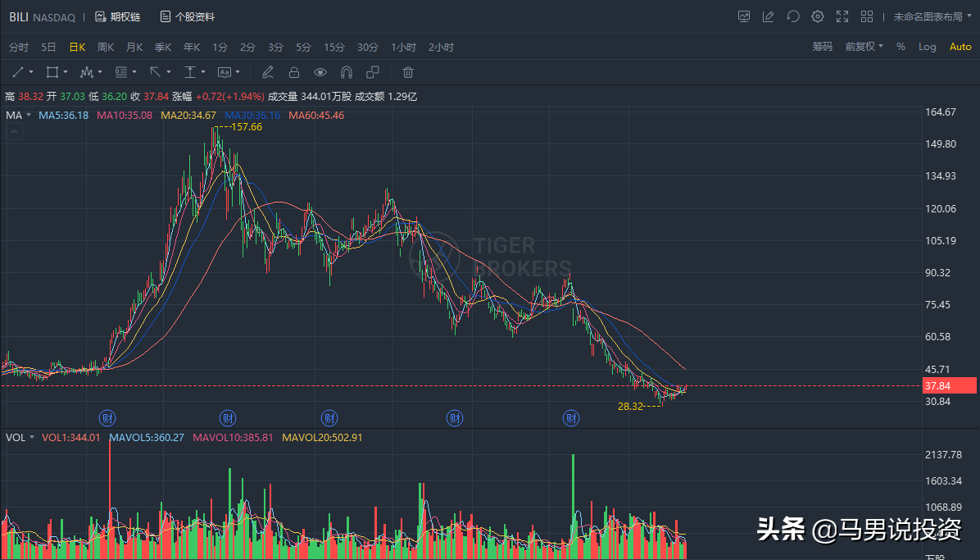980x560 pixels.
Task: Open the 期权链 option chain
Action: tap(118, 17)
